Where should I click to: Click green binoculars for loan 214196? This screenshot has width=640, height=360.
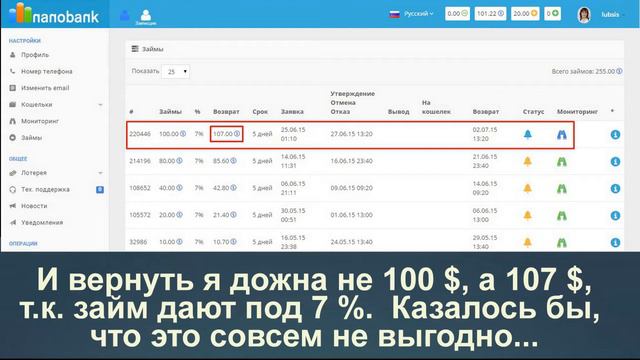(x=562, y=162)
